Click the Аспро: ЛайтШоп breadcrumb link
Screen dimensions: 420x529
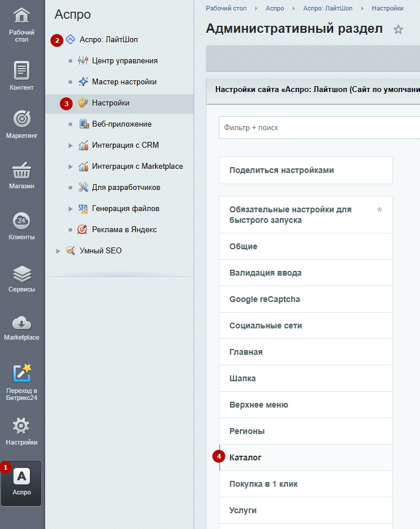tap(327, 8)
